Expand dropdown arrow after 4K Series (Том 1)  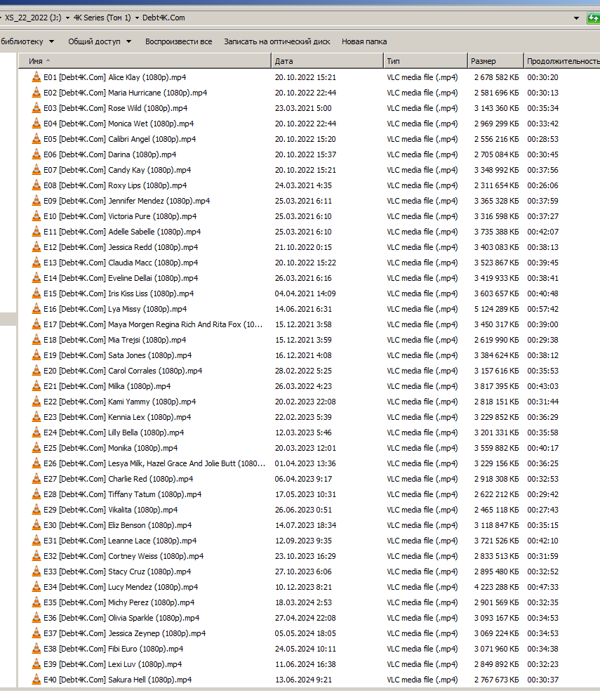137,18
